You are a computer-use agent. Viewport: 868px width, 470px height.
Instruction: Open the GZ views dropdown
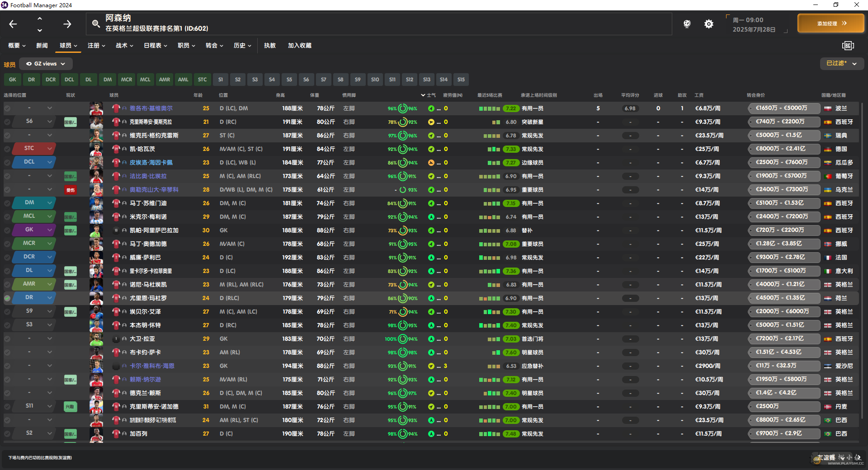coord(46,64)
